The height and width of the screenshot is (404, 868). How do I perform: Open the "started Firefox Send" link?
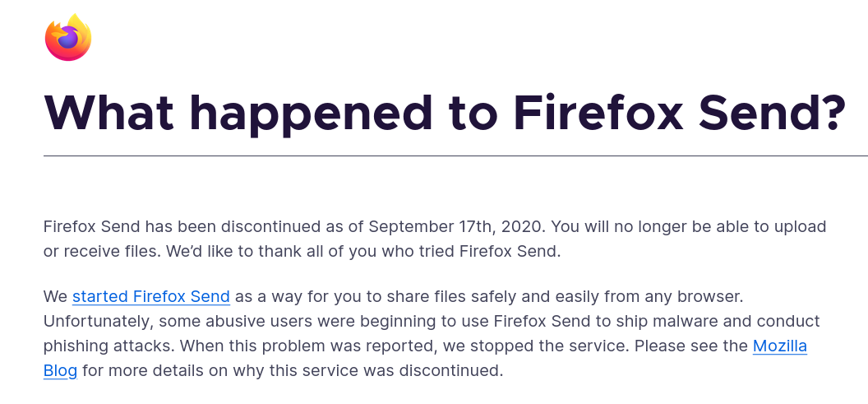pos(151,296)
